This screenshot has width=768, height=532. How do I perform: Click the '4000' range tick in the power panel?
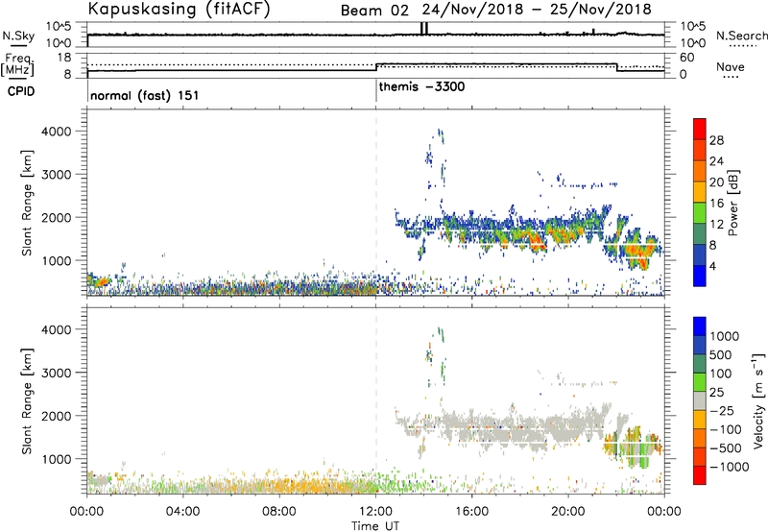point(57,132)
